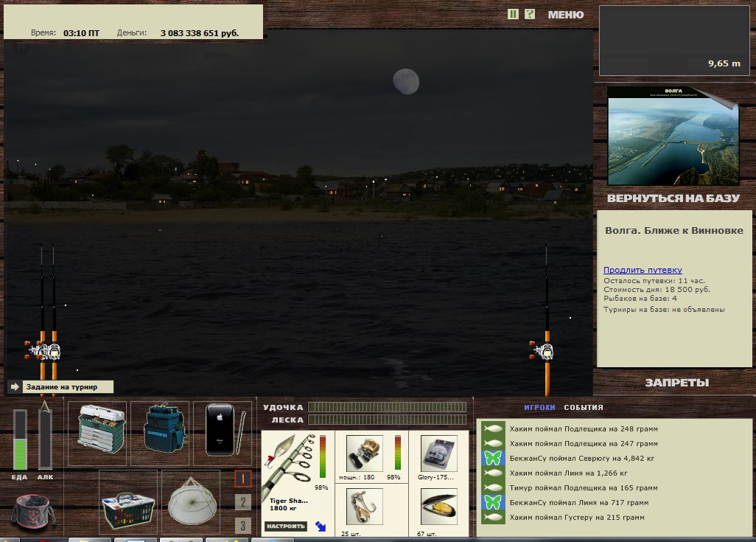Image resolution: width=756 pixels, height=542 pixels.
Task: Click the Volga aerial map thumbnail
Action: pos(673,136)
